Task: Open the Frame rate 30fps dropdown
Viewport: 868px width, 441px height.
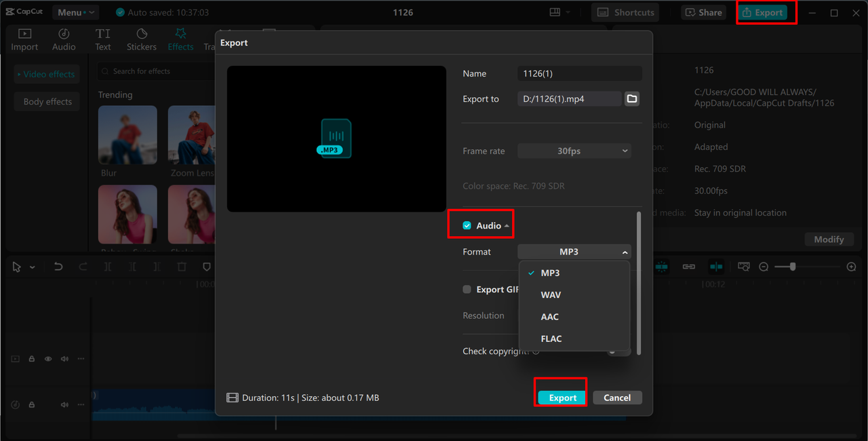Action: click(574, 151)
